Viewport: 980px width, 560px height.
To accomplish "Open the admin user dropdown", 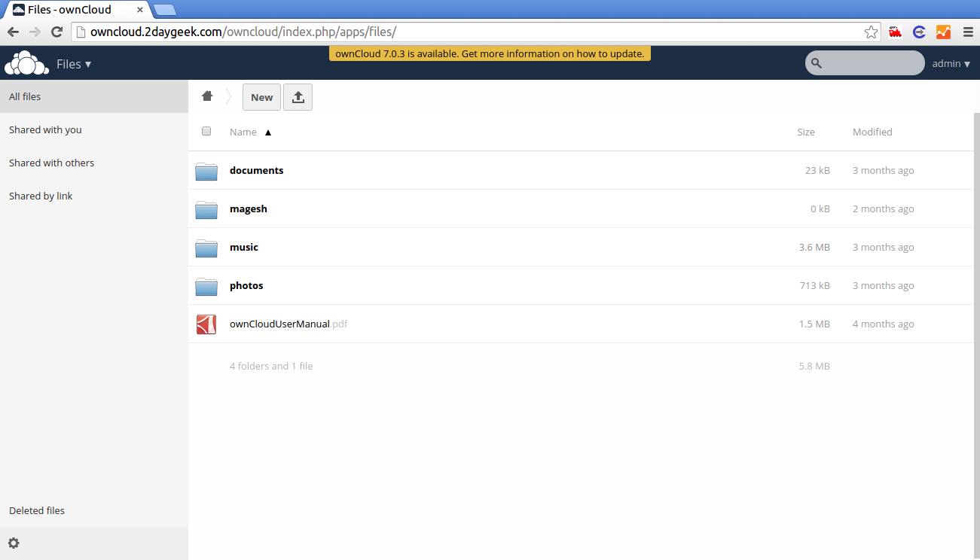I will point(951,64).
